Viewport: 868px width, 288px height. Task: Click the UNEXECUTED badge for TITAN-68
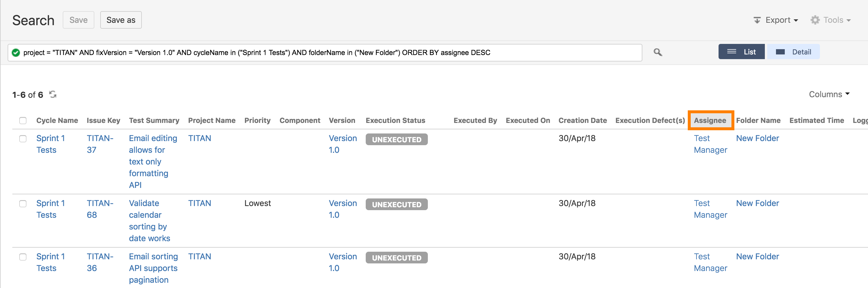(x=396, y=204)
